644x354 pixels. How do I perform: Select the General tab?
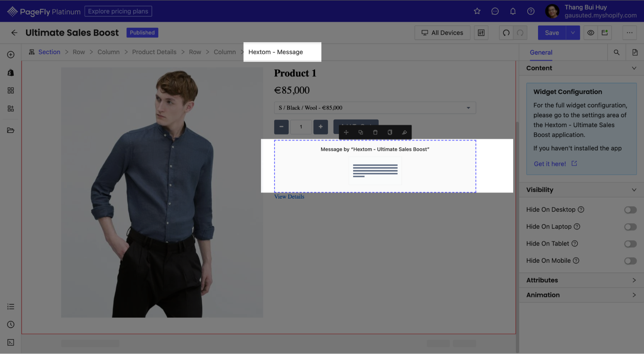[541, 52]
